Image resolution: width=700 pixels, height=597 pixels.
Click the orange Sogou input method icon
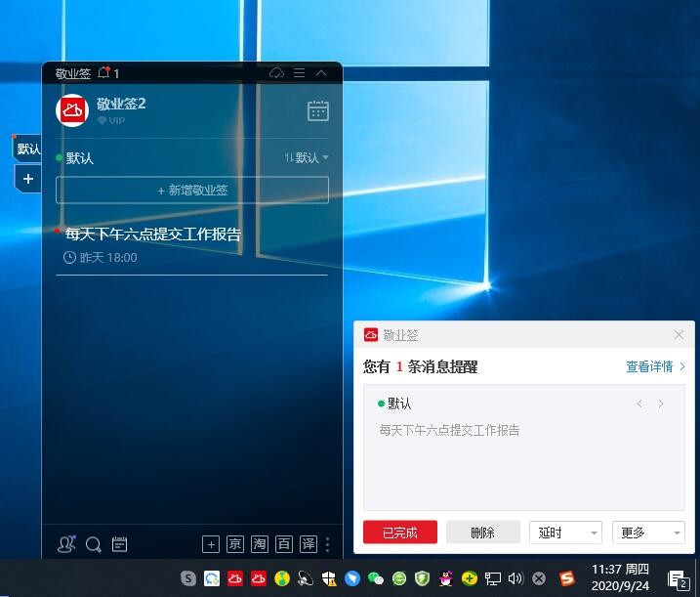tap(567, 578)
